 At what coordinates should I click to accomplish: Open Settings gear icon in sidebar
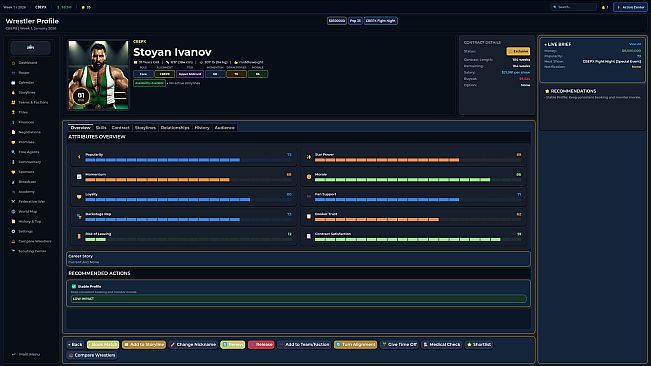coord(13,232)
